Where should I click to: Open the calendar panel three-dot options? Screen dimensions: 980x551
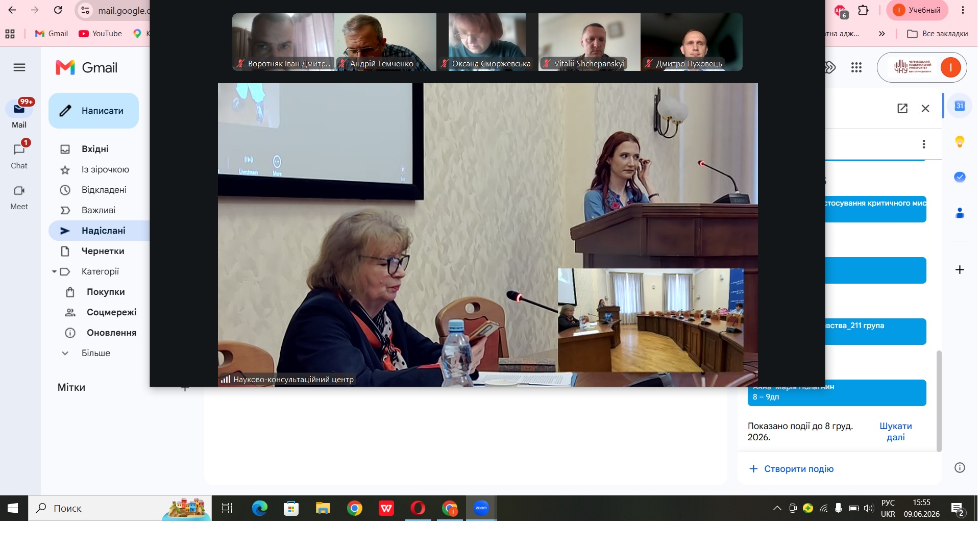(x=924, y=144)
